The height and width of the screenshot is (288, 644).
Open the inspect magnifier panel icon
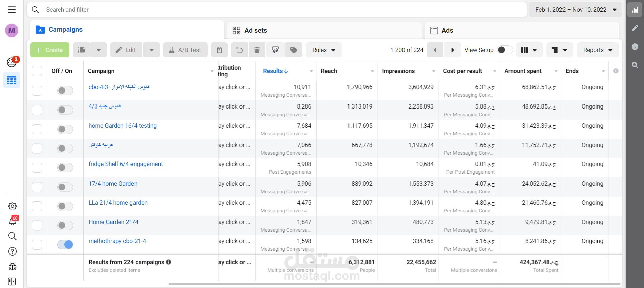635,65
